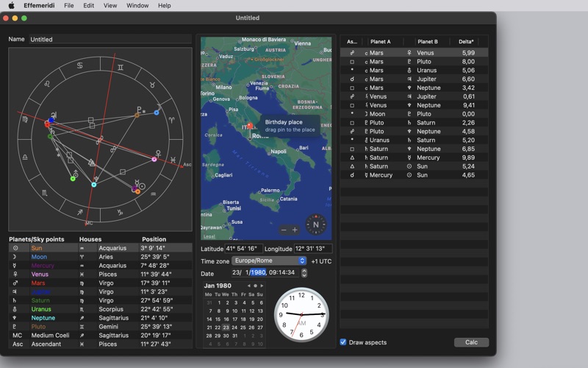The width and height of the screenshot is (588, 368).
Task: Click the Calc button
Action: (471, 342)
